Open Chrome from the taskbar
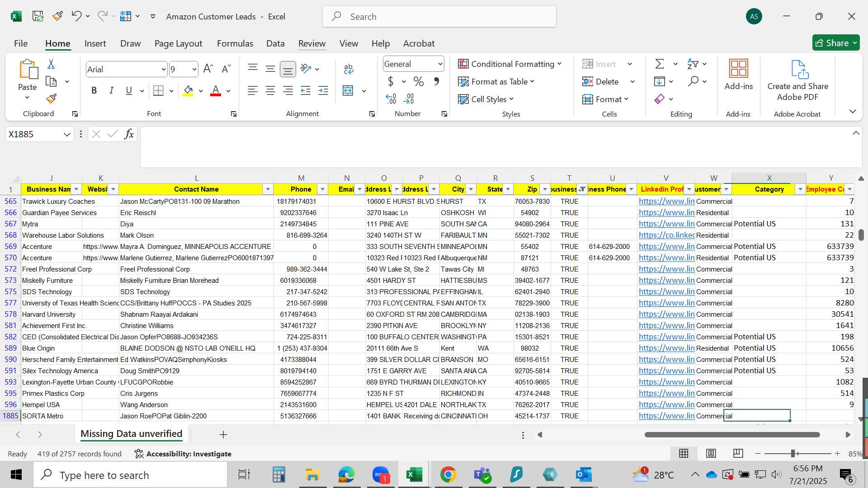Image resolution: width=868 pixels, height=488 pixels. coord(448,474)
